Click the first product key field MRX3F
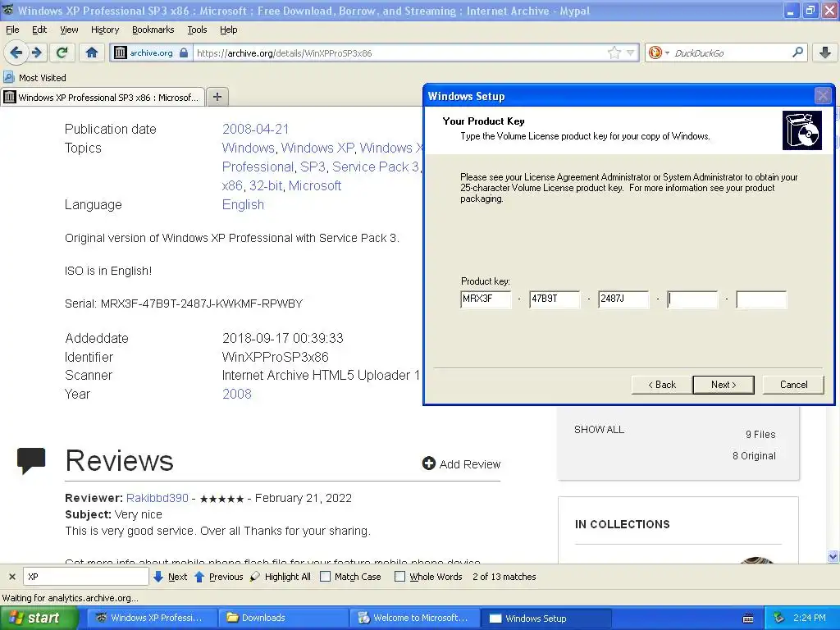Viewport: 840px width, 630px height. coord(486,299)
